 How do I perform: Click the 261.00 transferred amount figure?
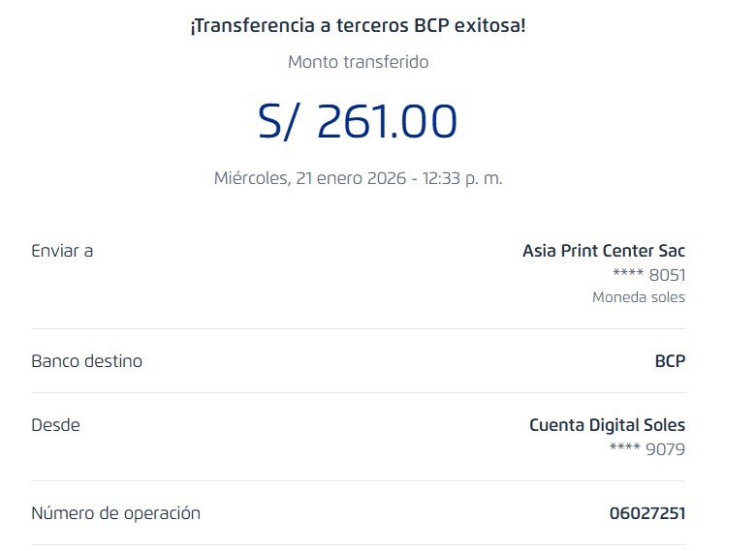pos(387,122)
